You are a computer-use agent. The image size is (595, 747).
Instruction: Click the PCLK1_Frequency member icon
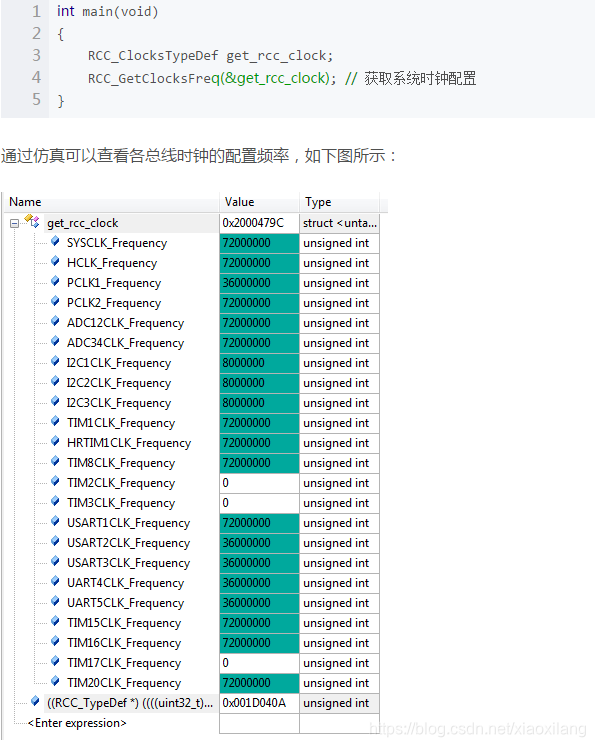[55, 282]
